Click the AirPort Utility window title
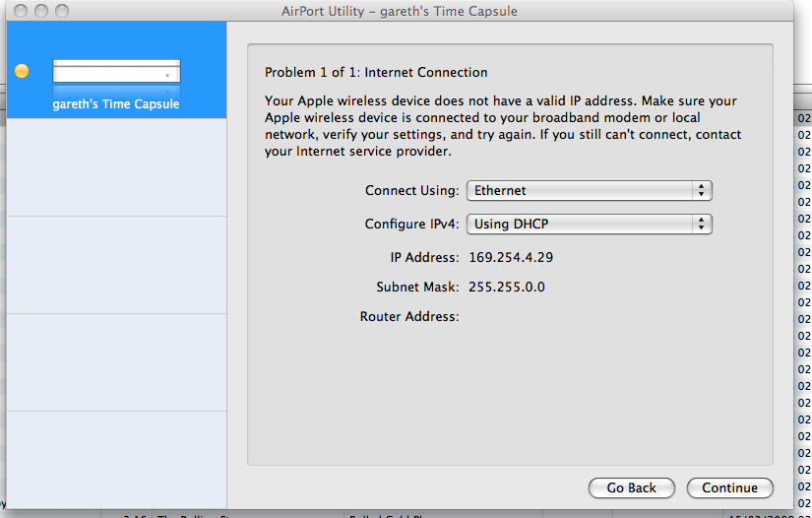The width and height of the screenshot is (812, 518). [400, 12]
